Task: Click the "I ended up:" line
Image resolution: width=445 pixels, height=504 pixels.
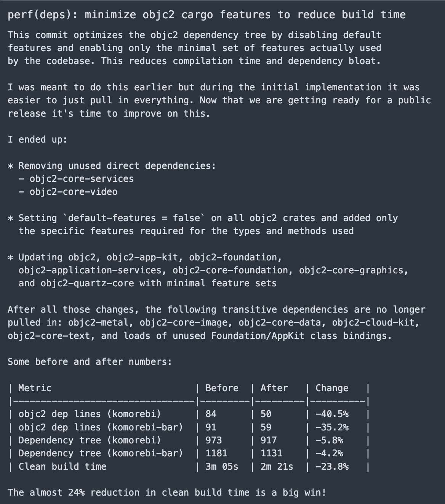Action: point(37,140)
